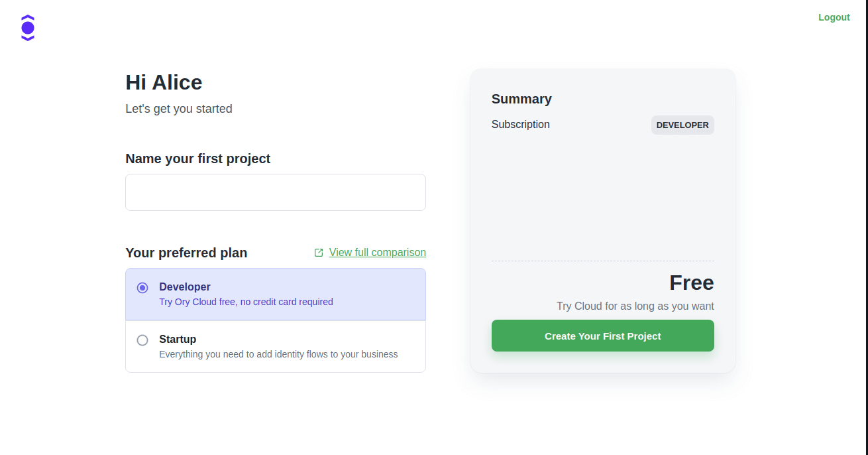Click the Summary heading
Viewport: 868px width, 455px height.
521,99
